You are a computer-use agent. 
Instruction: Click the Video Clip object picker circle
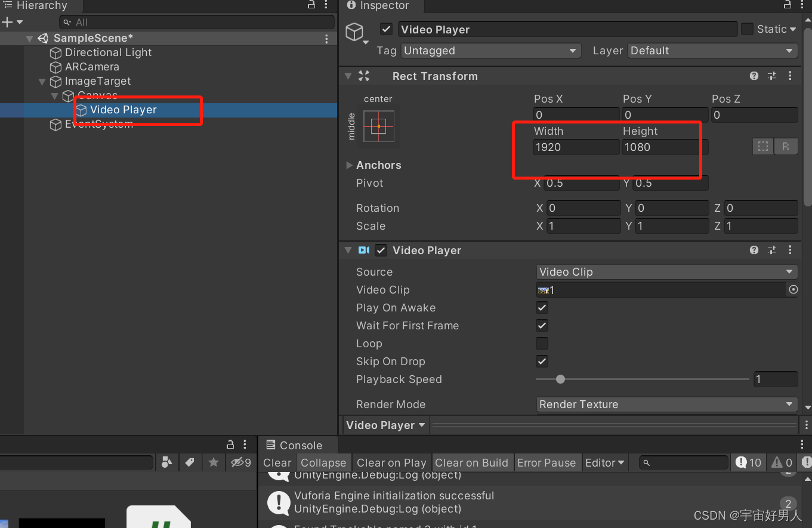(793, 289)
